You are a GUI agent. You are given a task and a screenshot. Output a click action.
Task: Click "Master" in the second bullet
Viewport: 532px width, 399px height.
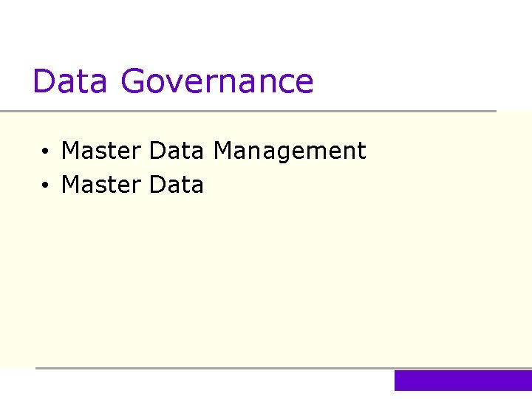pyautogui.click(x=101, y=184)
